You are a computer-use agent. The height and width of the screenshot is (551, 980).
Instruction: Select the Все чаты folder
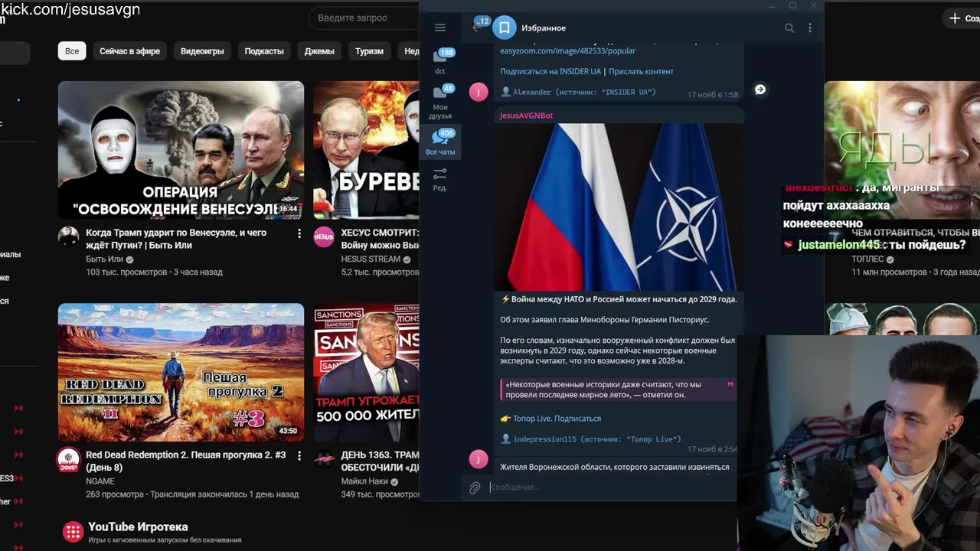tap(440, 142)
